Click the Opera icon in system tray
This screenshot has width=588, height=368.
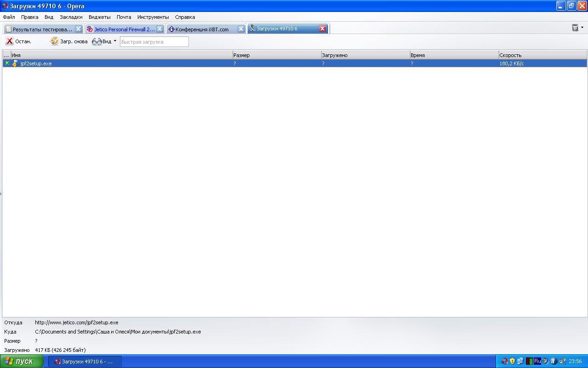tap(505, 361)
